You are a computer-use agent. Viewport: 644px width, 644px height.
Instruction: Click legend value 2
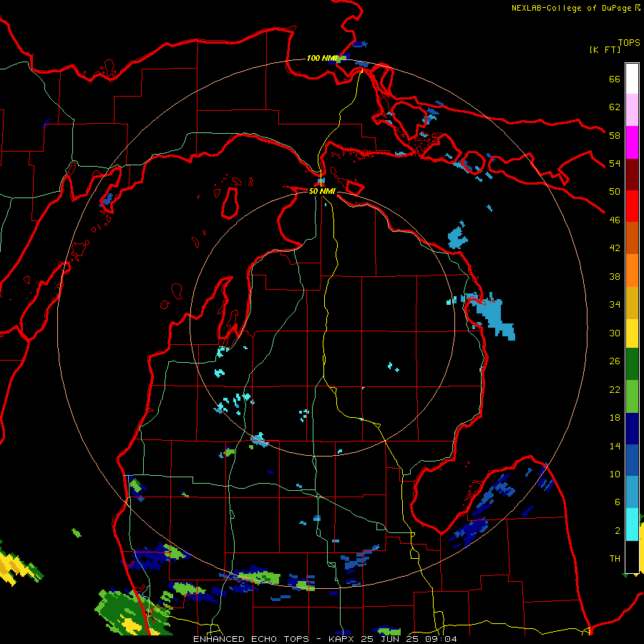pos(617,531)
